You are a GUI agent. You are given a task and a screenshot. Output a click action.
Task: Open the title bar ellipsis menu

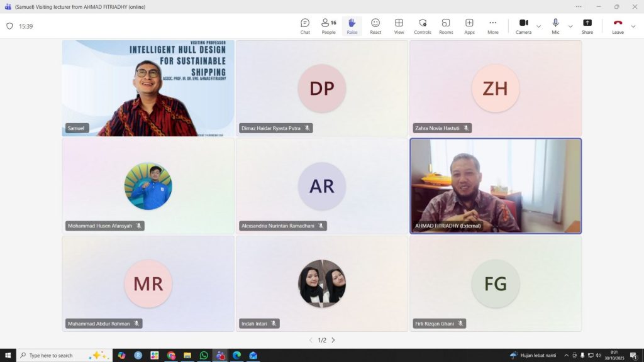pos(579,7)
